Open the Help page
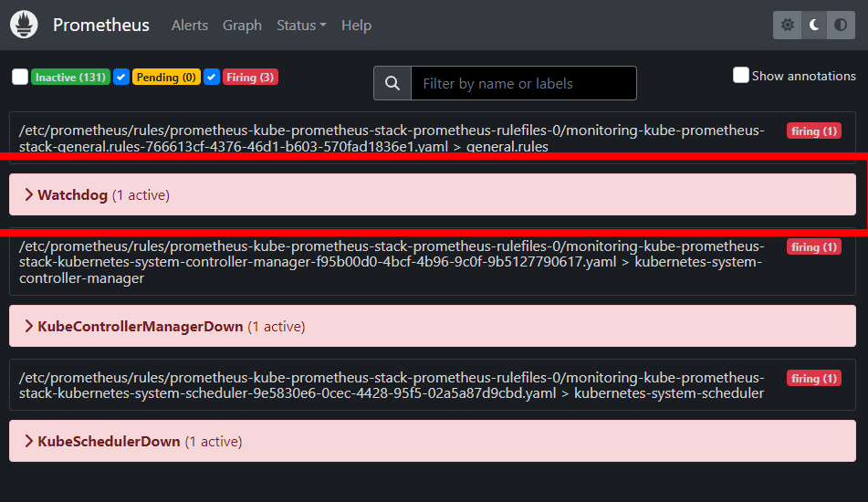868x502 pixels. 356,26
